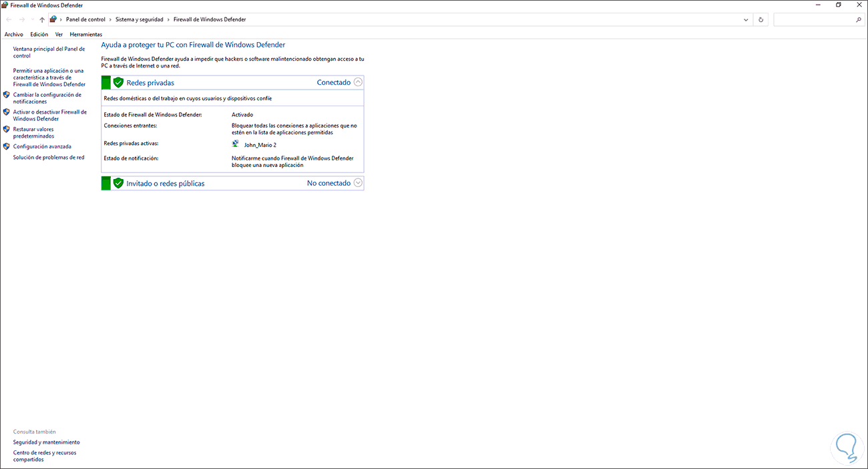
Task: Click the No conectado status text
Action: (329, 183)
